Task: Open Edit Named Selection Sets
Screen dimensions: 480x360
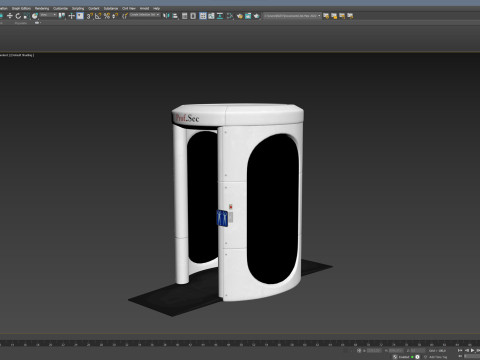Action: click(x=124, y=16)
